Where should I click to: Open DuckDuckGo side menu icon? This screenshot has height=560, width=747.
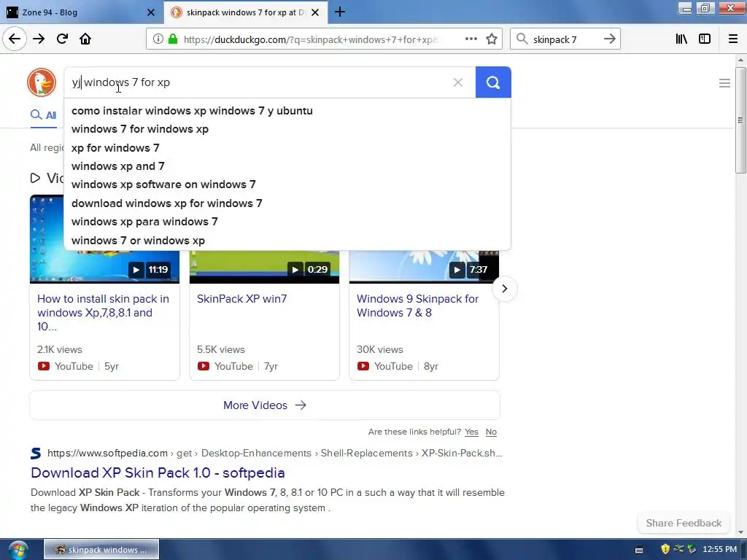pos(724,83)
